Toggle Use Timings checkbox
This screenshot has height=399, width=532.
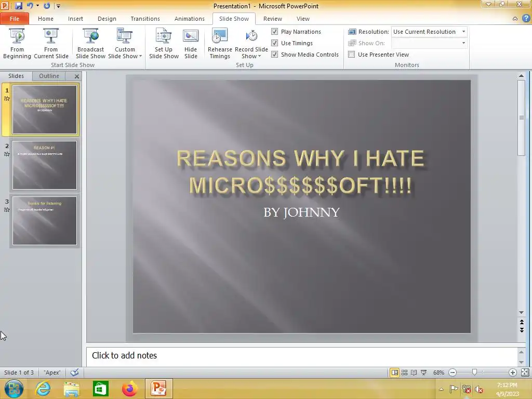point(274,43)
